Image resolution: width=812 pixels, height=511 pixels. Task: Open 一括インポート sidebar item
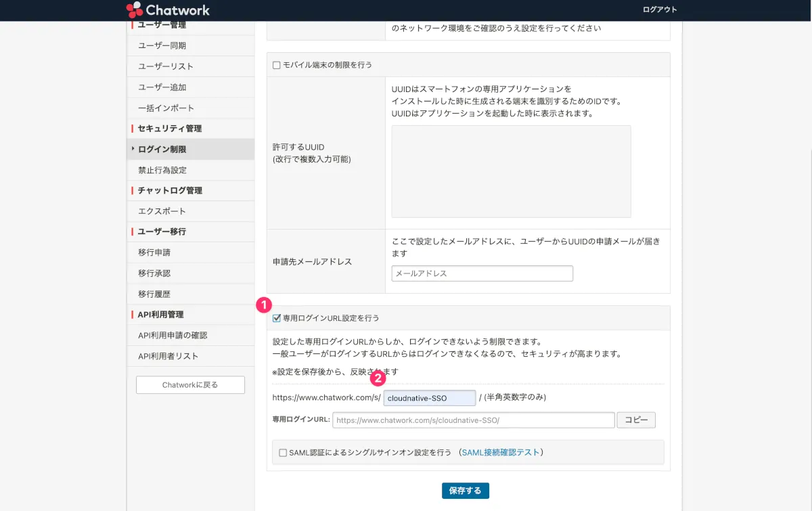click(x=166, y=108)
